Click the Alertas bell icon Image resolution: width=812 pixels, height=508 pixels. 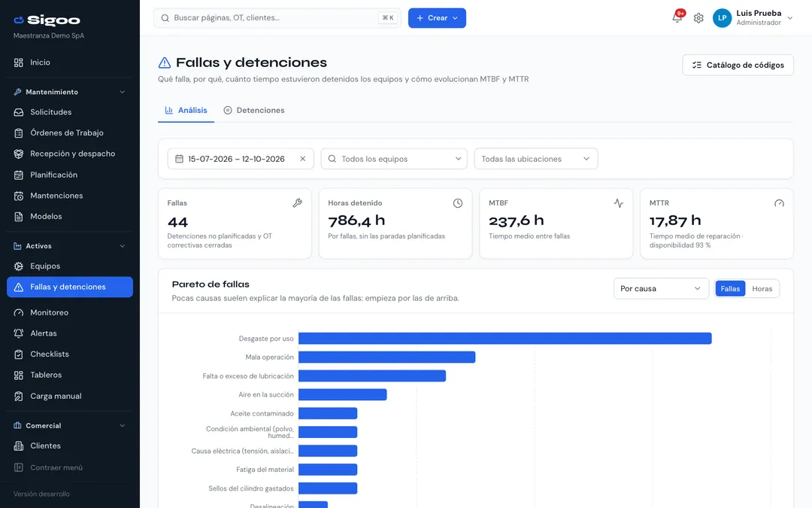(19, 334)
